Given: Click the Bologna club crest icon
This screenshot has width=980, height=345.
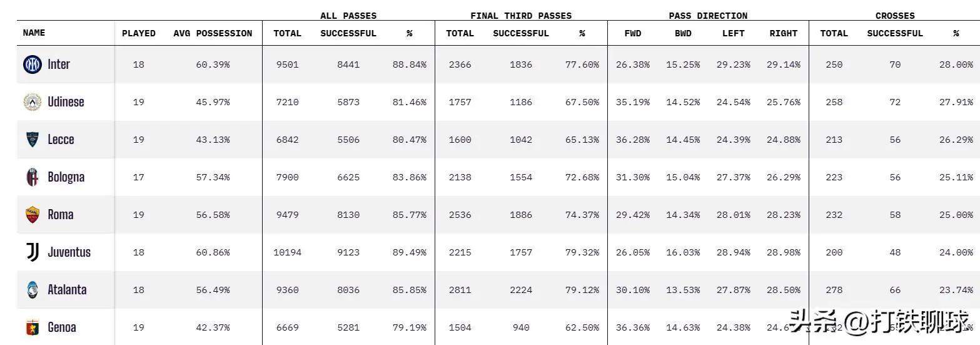Looking at the screenshot, I should click(33, 177).
